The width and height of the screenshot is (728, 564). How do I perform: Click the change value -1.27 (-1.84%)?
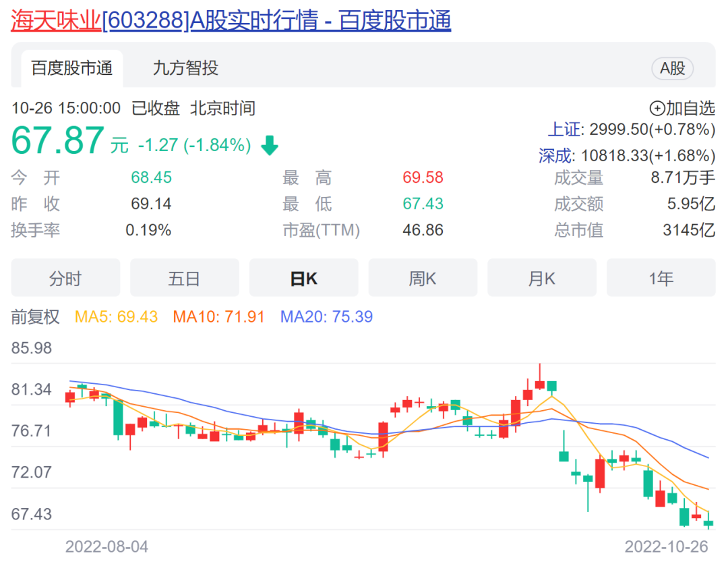point(195,145)
